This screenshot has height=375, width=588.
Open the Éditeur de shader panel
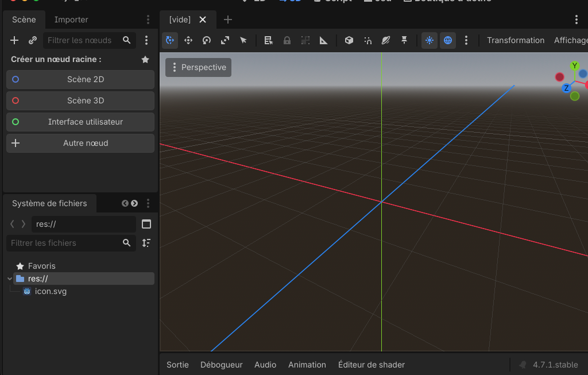tap(372, 365)
